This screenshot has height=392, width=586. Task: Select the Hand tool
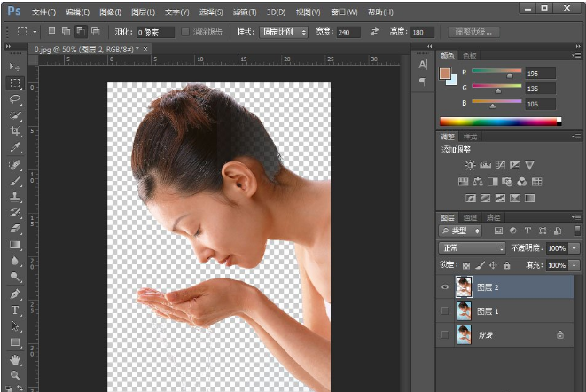pyautogui.click(x=15, y=359)
